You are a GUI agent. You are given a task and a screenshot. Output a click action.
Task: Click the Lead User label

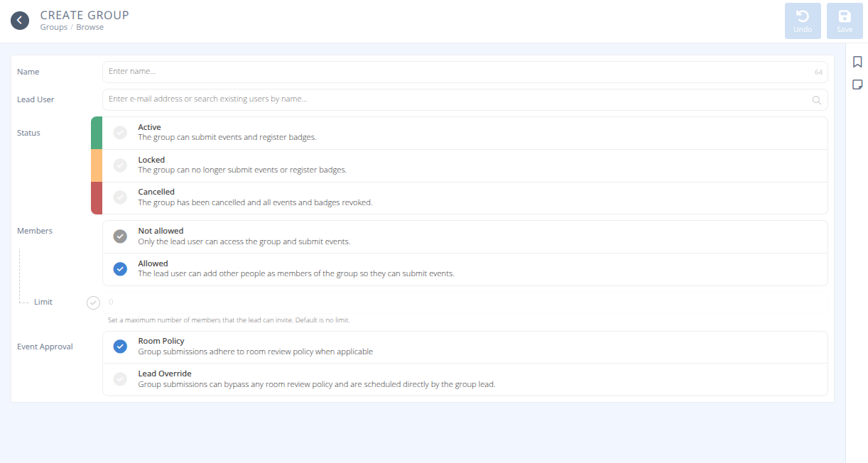pos(36,99)
